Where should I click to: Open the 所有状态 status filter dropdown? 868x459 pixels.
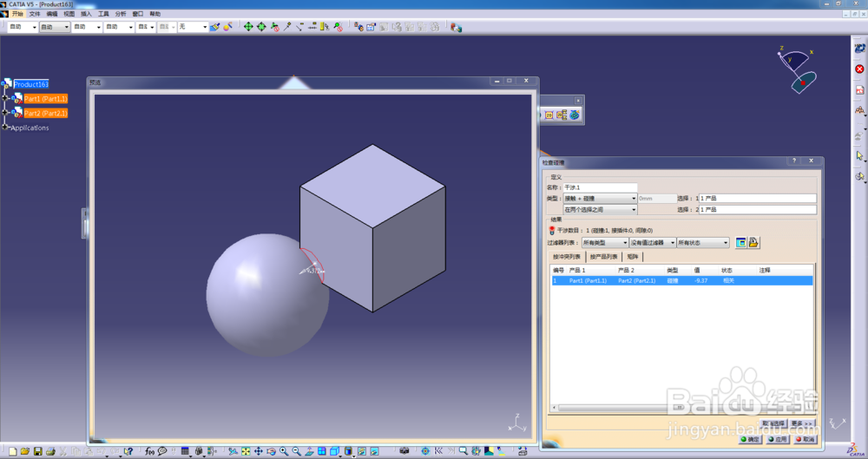(x=703, y=242)
